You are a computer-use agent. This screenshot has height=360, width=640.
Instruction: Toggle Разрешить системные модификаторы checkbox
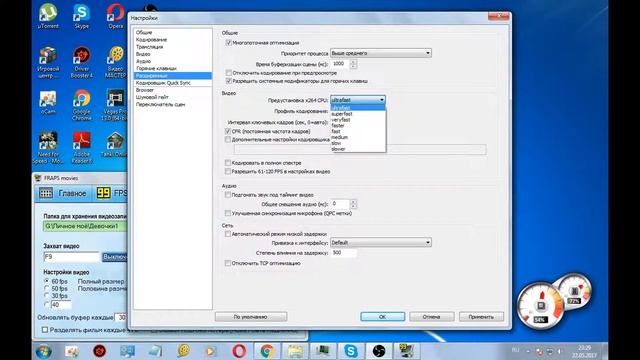pyautogui.click(x=229, y=81)
